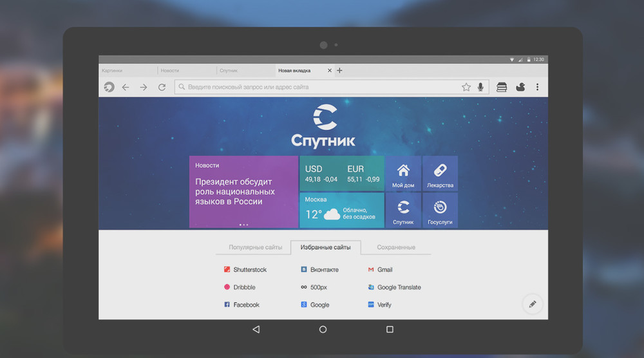Open the Новости news headline tile
Image resolution: width=644 pixels, height=358 pixels.
pyautogui.click(x=243, y=192)
